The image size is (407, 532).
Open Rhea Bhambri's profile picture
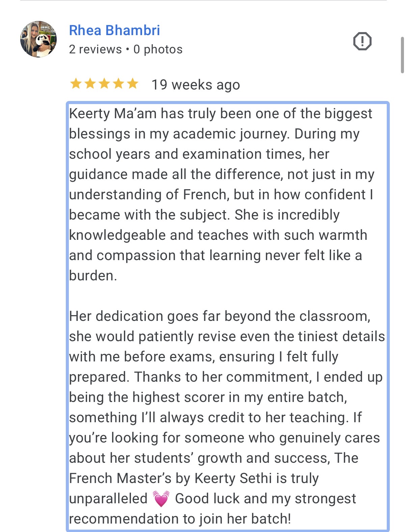tap(38, 39)
